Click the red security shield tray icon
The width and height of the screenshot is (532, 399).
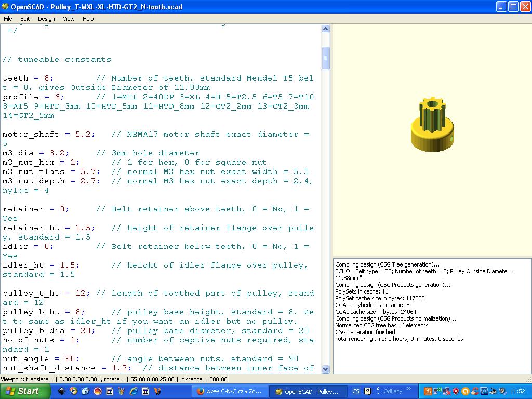(456, 391)
